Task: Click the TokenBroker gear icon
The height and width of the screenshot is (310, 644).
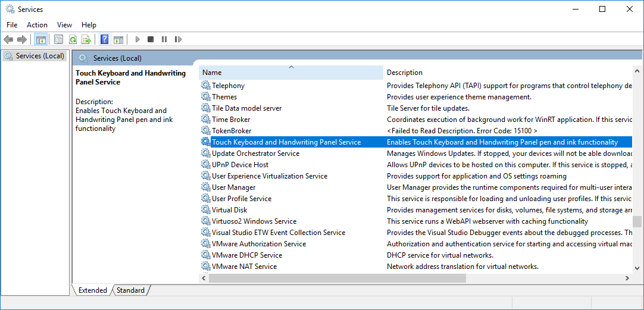Action: (205, 130)
